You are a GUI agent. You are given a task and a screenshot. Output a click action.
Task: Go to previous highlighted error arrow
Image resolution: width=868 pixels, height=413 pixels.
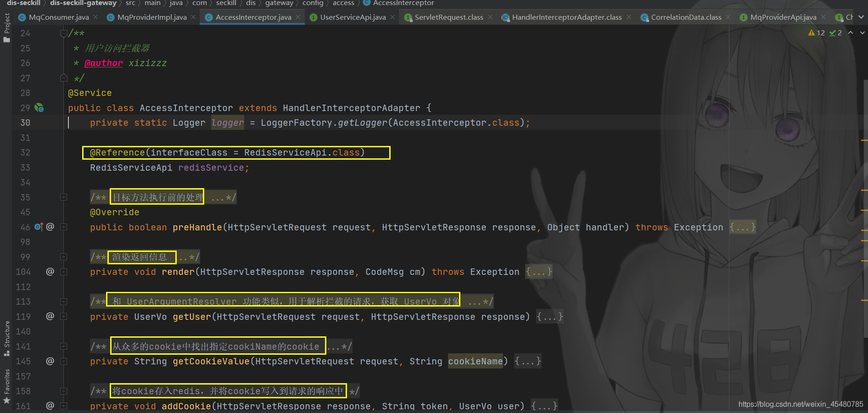click(851, 33)
